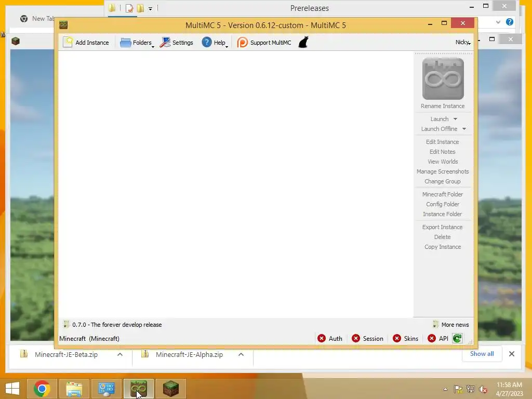Open the Folders dropdown in MultiMC
This screenshot has height=399, width=532.
(137, 43)
